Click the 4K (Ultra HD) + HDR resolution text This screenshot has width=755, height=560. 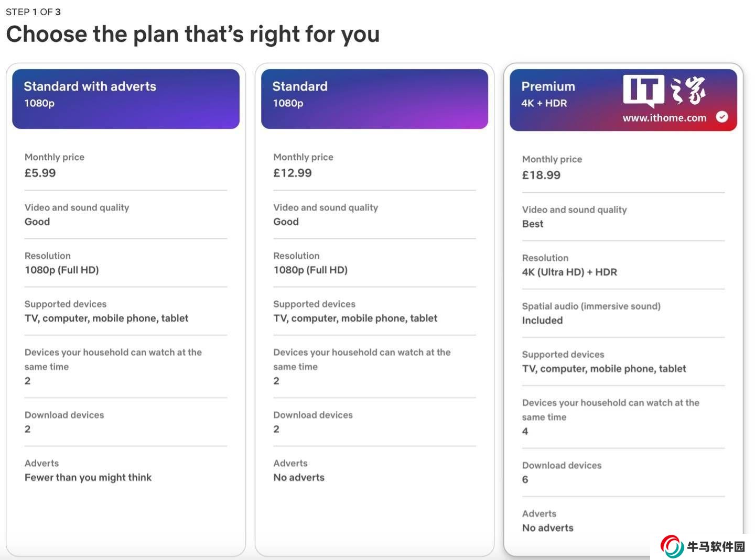pyautogui.click(x=569, y=272)
